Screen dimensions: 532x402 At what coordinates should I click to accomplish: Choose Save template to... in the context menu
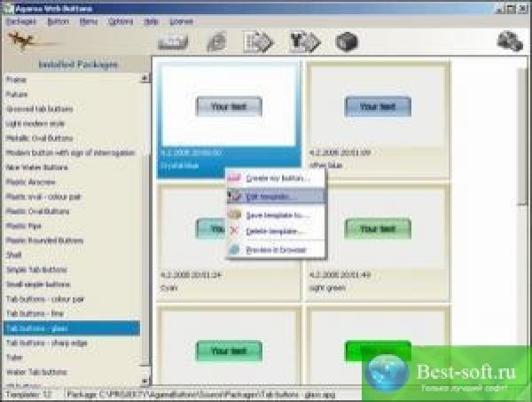(276, 215)
